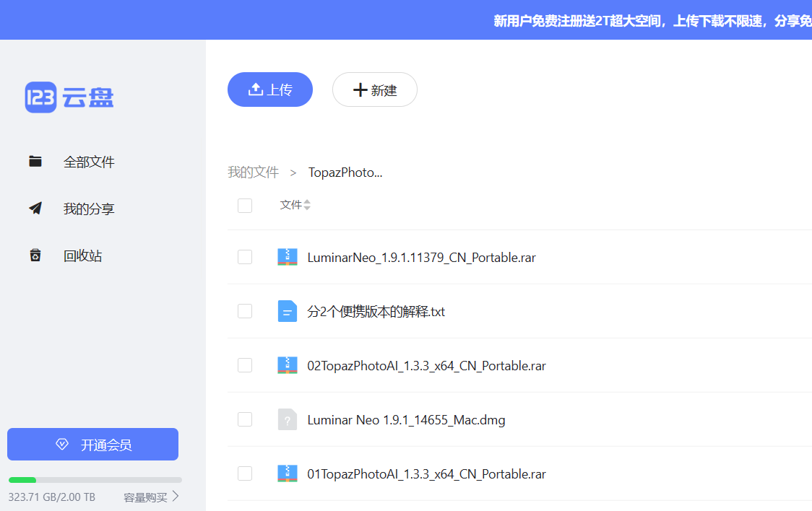Image resolution: width=812 pixels, height=511 pixels.
Task: Click the 上传 upload button
Action: (x=269, y=89)
